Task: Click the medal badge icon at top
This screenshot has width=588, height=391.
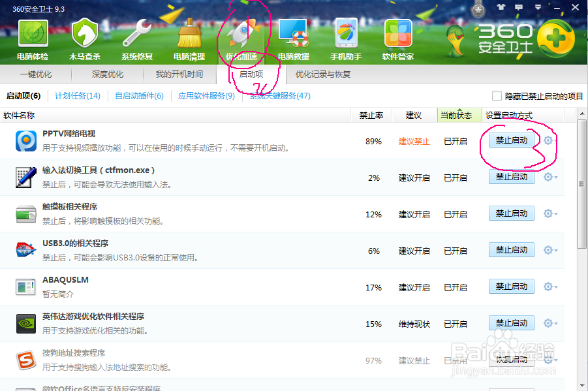Action: 478,10
